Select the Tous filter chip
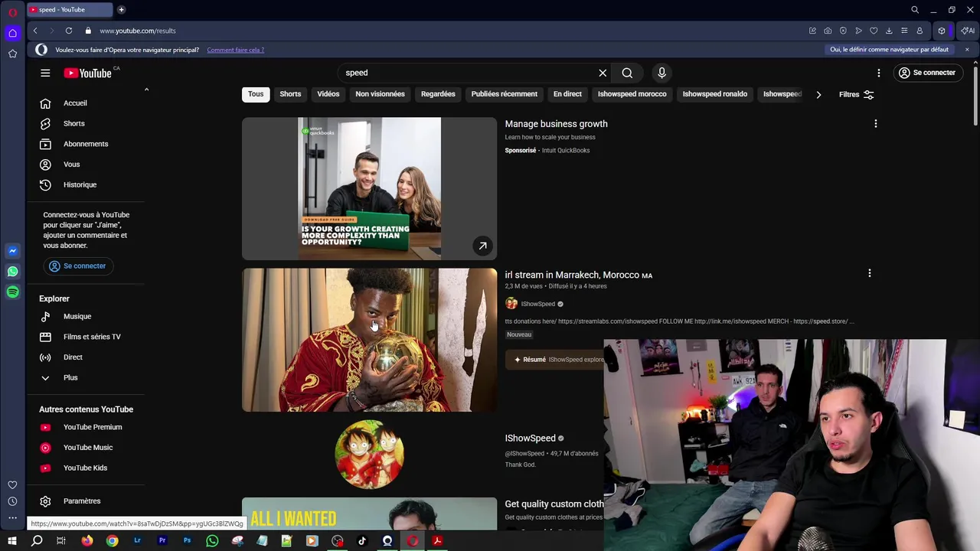This screenshot has height=551, width=980. click(x=256, y=94)
